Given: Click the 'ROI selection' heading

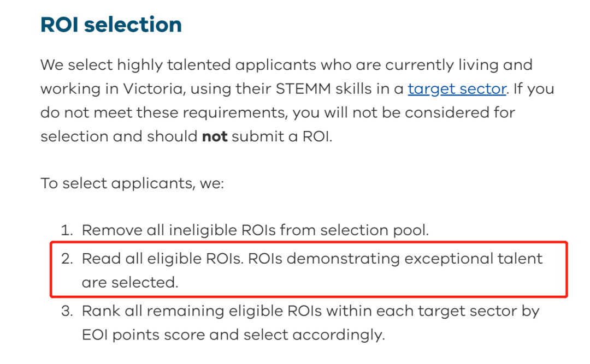Looking at the screenshot, I should (x=111, y=25).
